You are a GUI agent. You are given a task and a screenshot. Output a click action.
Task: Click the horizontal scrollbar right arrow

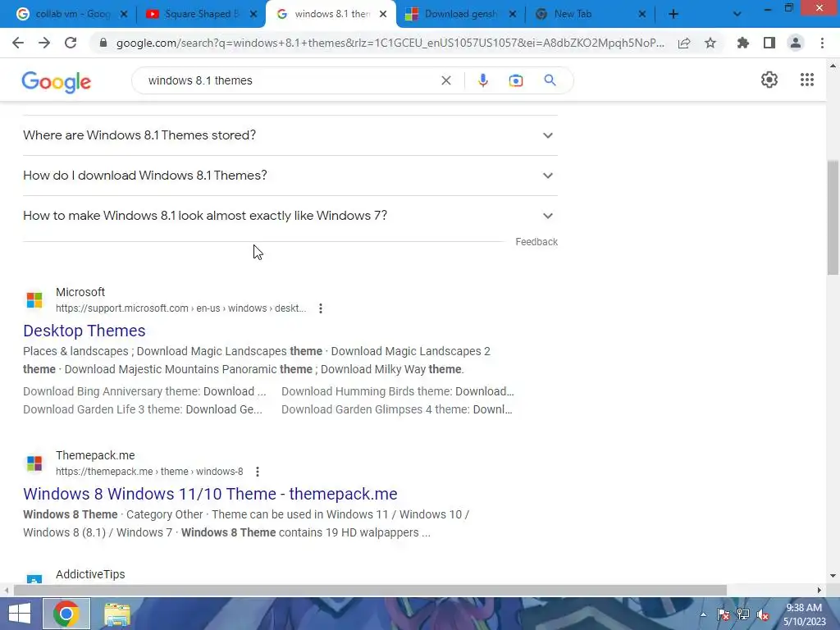click(819, 591)
